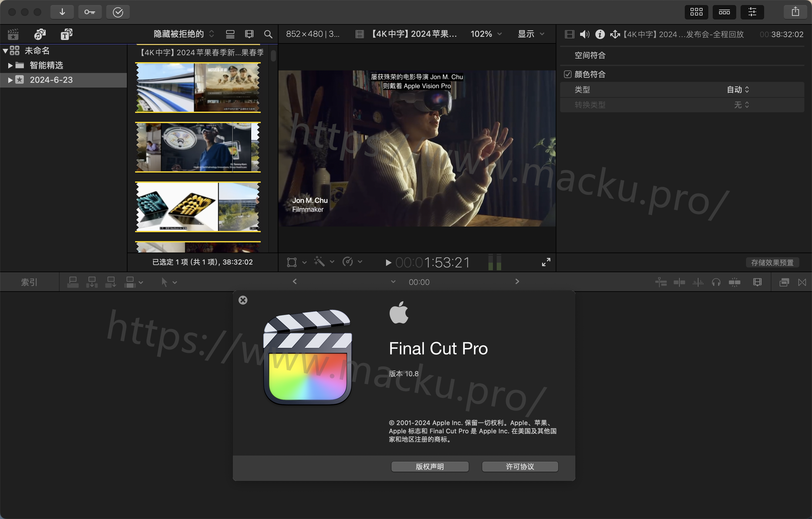Go forward in timeline history
Viewport: 812px width, 519px height.
pos(517,281)
